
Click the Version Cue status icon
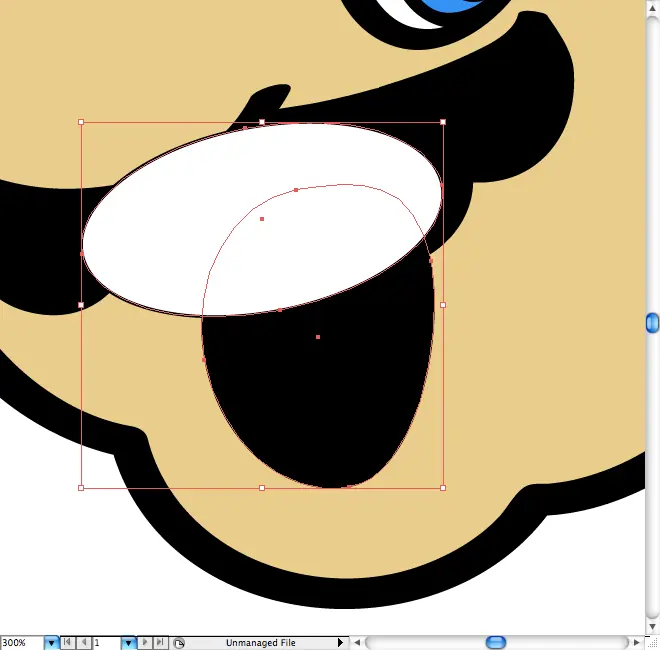point(179,643)
